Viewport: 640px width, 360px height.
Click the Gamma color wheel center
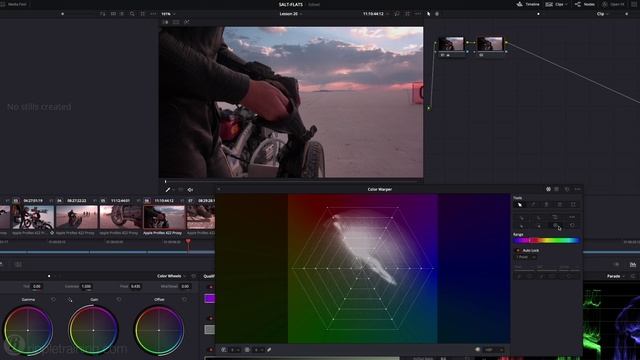[28, 330]
